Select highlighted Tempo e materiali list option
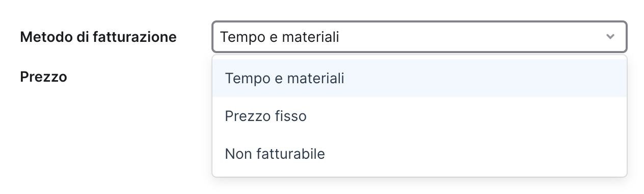The image size is (644, 194). click(x=419, y=78)
